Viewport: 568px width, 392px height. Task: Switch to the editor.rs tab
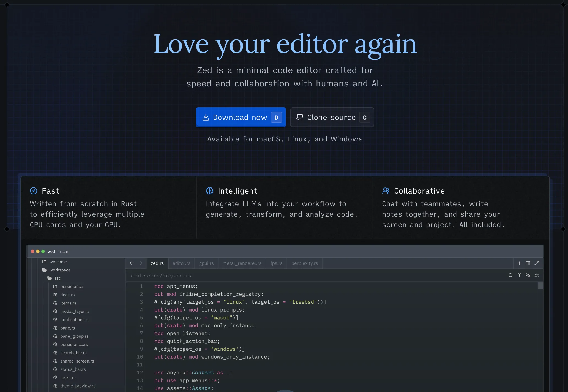181,263
